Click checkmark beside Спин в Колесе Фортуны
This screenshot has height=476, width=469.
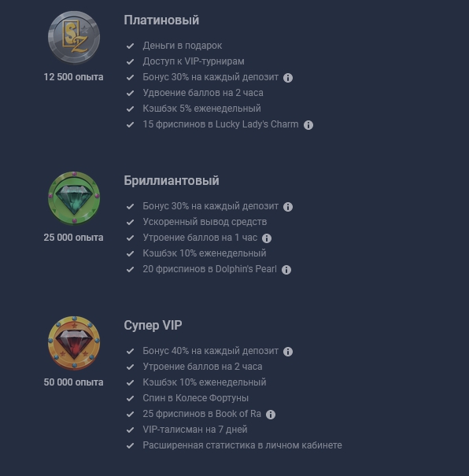click(130, 398)
